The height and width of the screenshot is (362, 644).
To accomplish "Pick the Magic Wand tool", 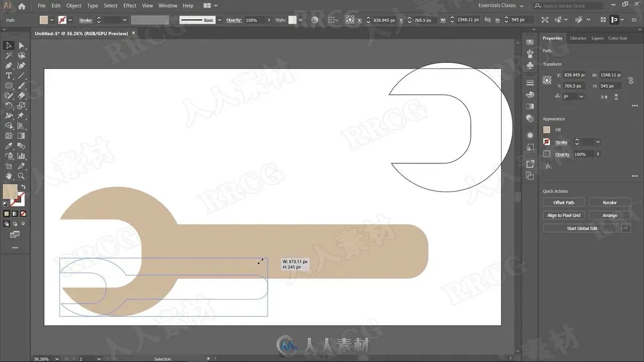I will [x=9, y=56].
